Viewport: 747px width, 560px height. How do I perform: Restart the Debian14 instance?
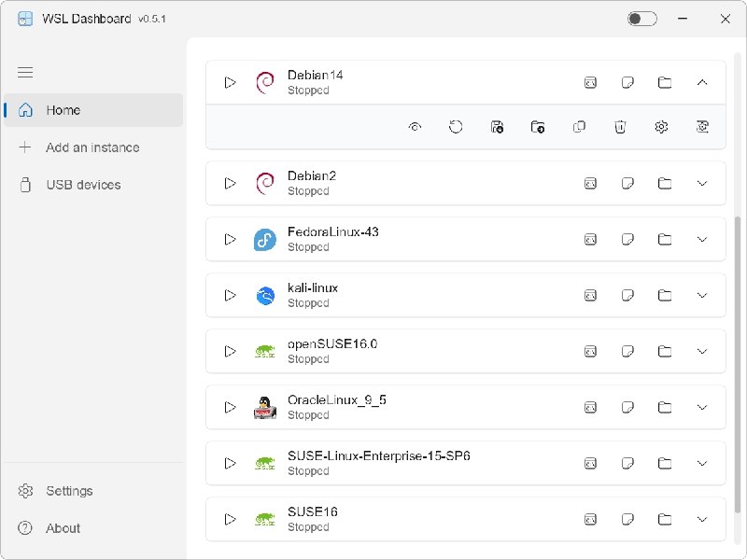(456, 126)
